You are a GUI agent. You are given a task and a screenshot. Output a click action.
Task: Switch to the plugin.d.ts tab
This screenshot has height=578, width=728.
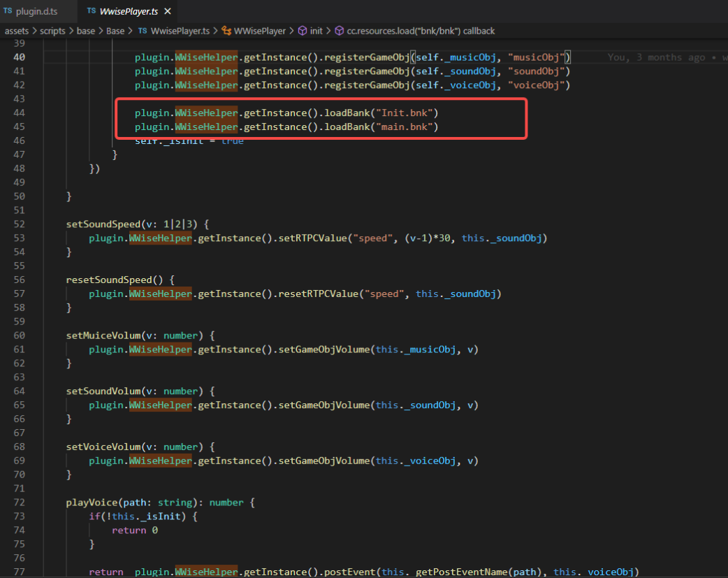(36, 12)
